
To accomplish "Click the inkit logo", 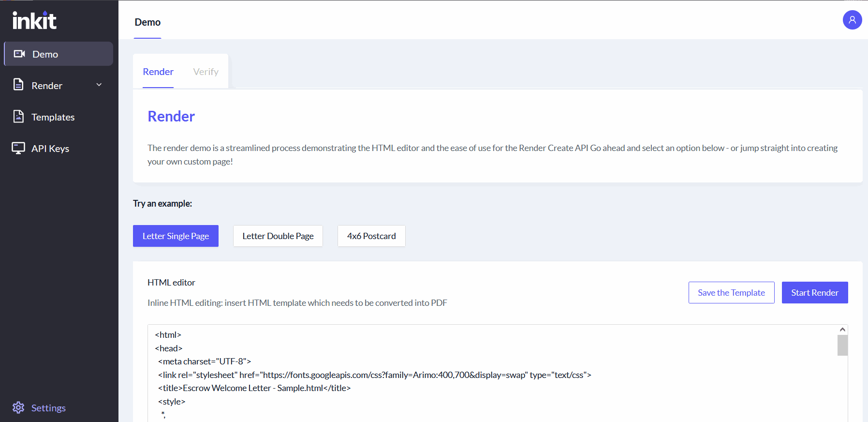I will (34, 20).
